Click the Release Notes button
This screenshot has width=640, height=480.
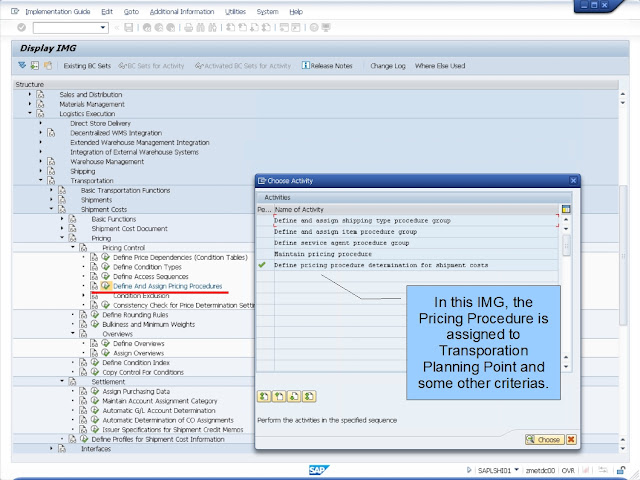[327, 66]
